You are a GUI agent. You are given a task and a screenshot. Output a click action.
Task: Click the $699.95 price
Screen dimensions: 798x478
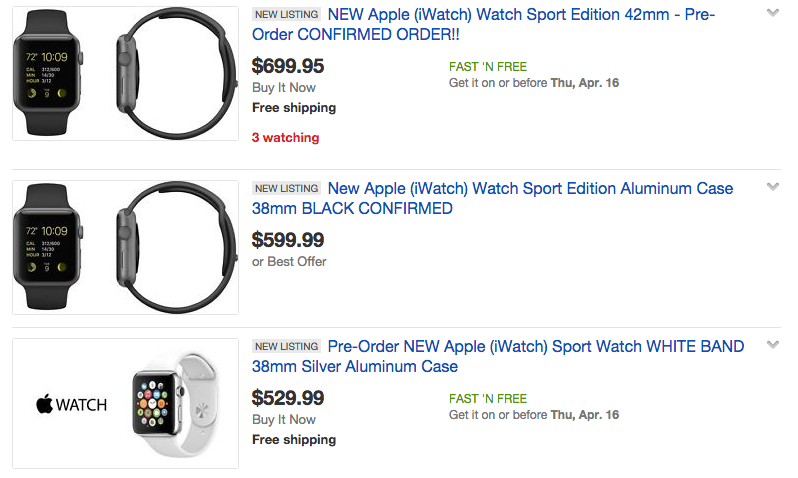tap(288, 66)
